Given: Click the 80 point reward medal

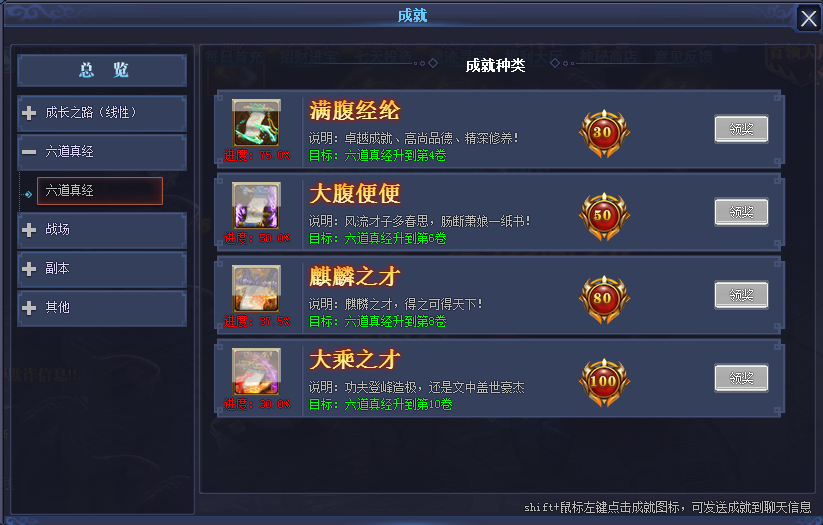Looking at the screenshot, I should 604,299.
